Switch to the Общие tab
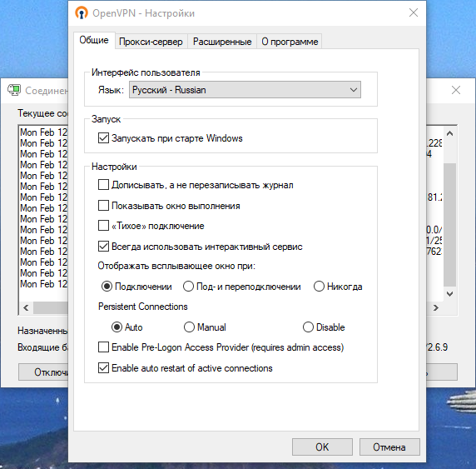The width and height of the screenshot is (476, 469). click(x=94, y=40)
